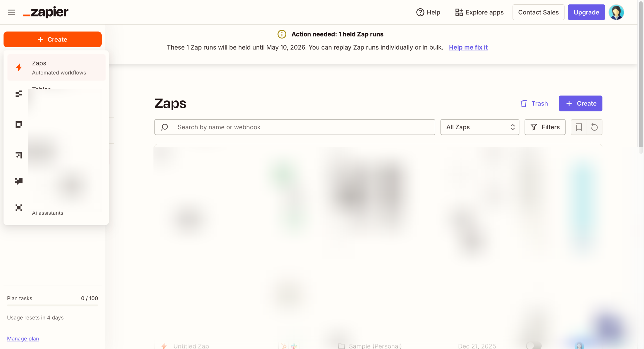Click the purple Upgrade button
The height and width of the screenshot is (349, 644).
[586, 12]
